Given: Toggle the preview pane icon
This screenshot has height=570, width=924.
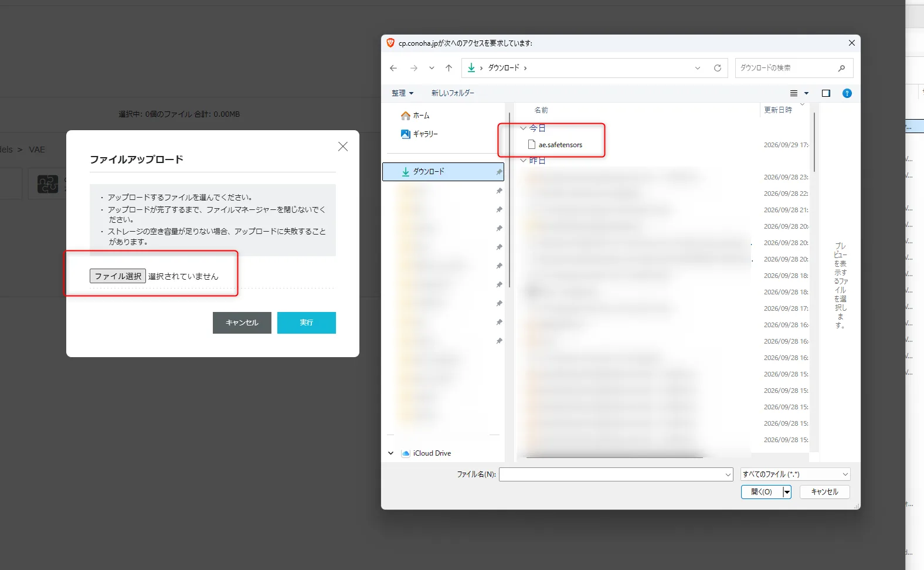Looking at the screenshot, I should point(826,93).
